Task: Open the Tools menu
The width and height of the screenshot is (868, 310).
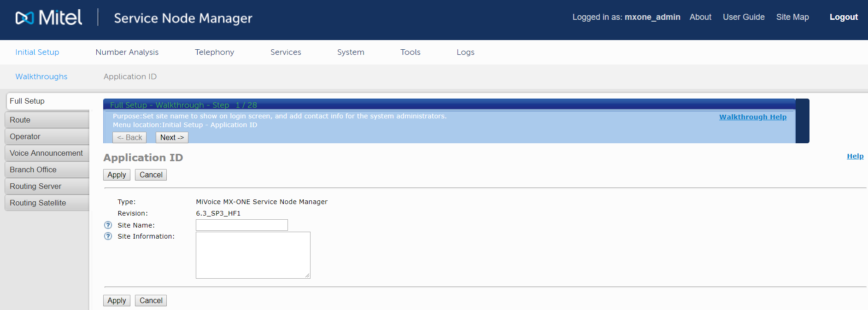Action: (411, 52)
